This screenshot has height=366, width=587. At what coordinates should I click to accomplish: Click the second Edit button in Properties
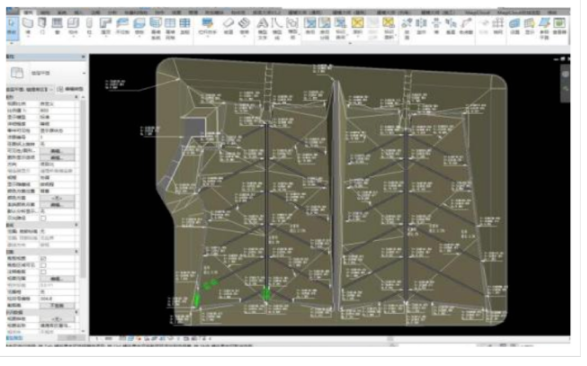click(57, 158)
